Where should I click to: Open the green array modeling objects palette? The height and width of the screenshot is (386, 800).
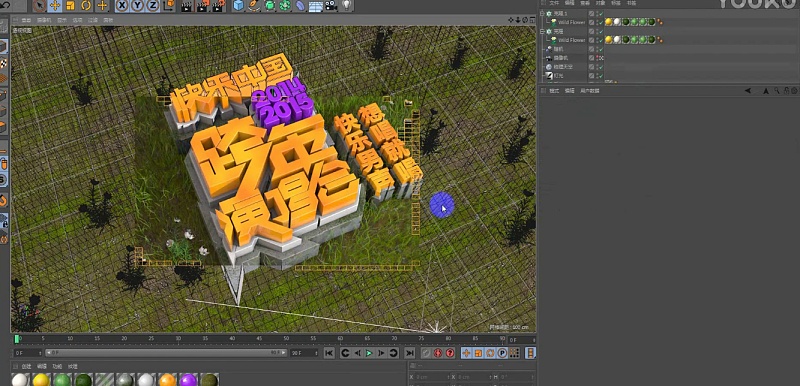[x=285, y=6]
